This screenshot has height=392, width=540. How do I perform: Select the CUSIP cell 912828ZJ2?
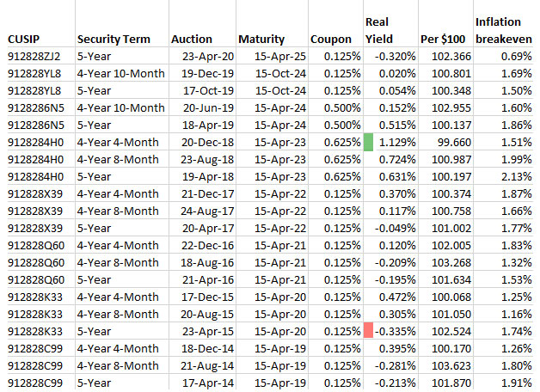click(x=36, y=56)
